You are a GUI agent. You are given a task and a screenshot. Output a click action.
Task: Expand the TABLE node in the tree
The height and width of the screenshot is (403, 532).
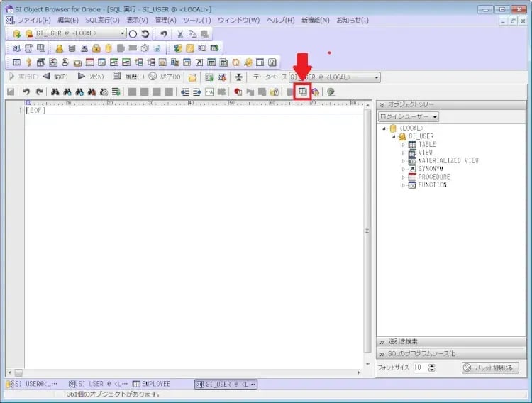pyautogui.click(x=404, y=145)
